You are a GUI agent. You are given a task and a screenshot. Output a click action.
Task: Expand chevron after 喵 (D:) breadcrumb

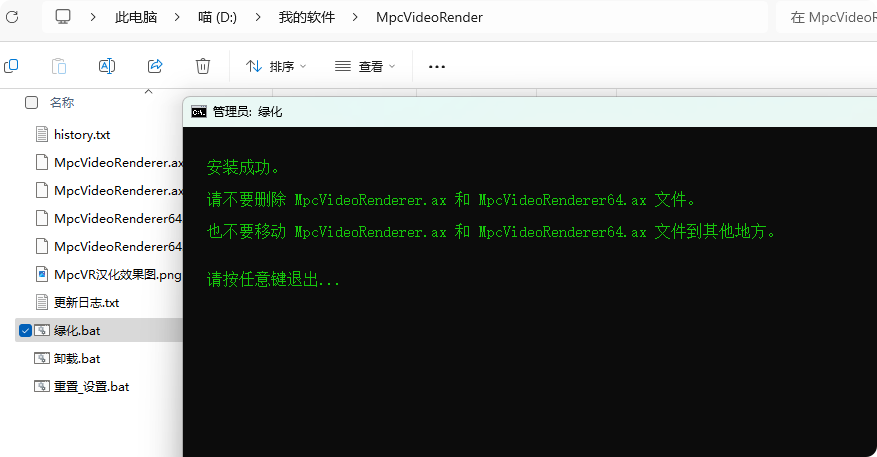tap(258, 17)
